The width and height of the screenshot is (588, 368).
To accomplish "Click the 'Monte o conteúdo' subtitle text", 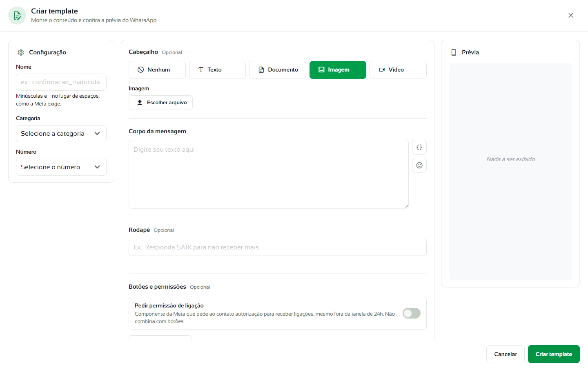I will tap(94, 20).
